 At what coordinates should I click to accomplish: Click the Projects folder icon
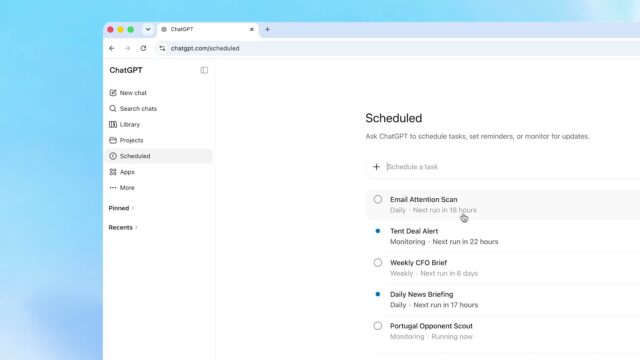(113, 140)
